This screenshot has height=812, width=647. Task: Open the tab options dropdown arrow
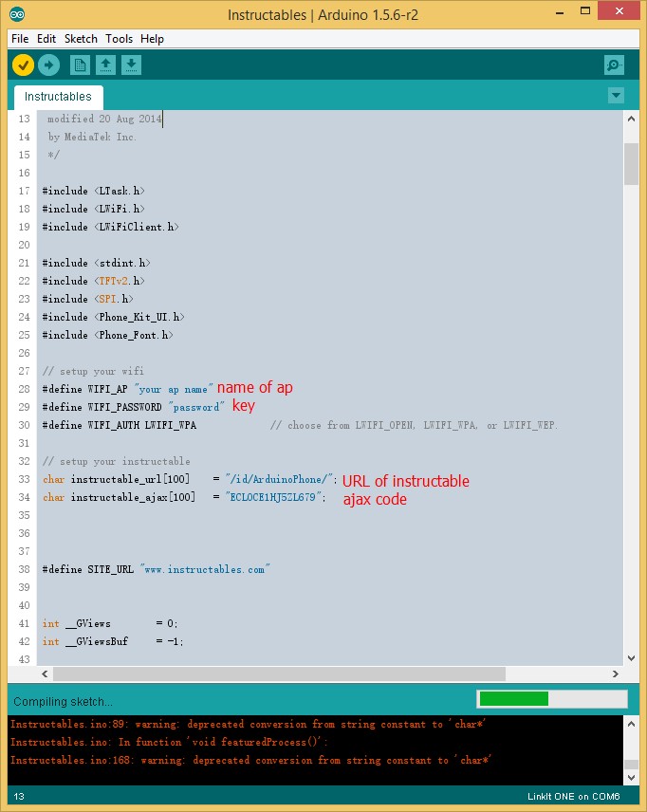tap(616, 95)
